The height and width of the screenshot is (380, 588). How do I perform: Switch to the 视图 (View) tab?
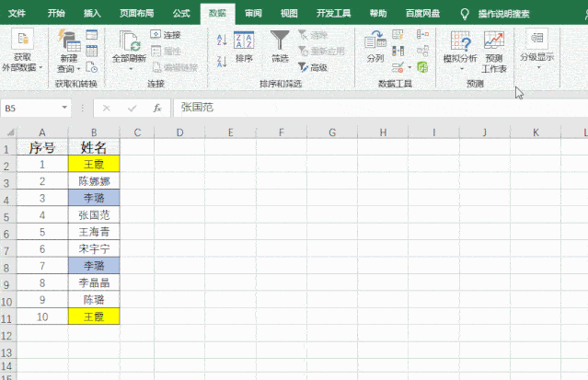click(289, 14)
